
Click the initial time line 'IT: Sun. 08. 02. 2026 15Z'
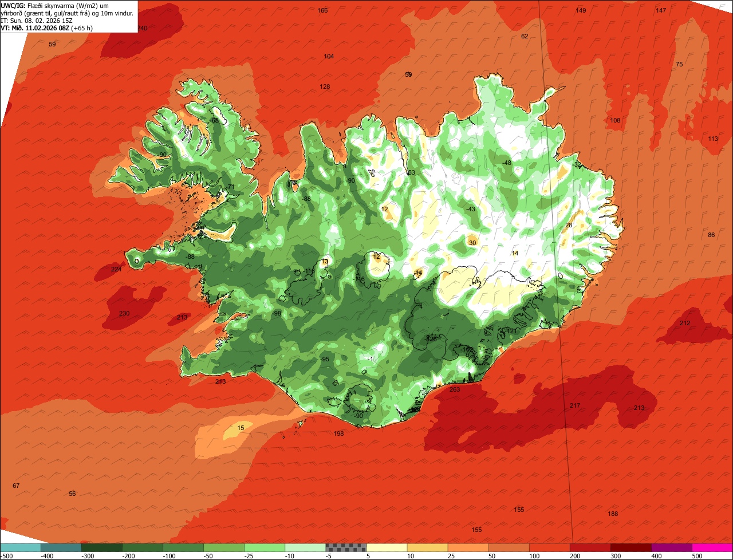coord(37,21)
